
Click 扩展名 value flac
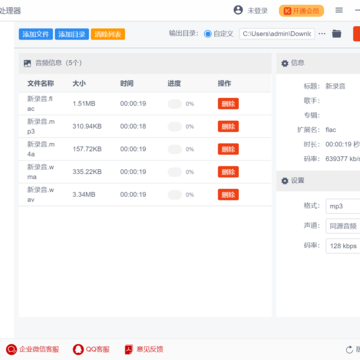pyautogui.click(x=331, y=130)
